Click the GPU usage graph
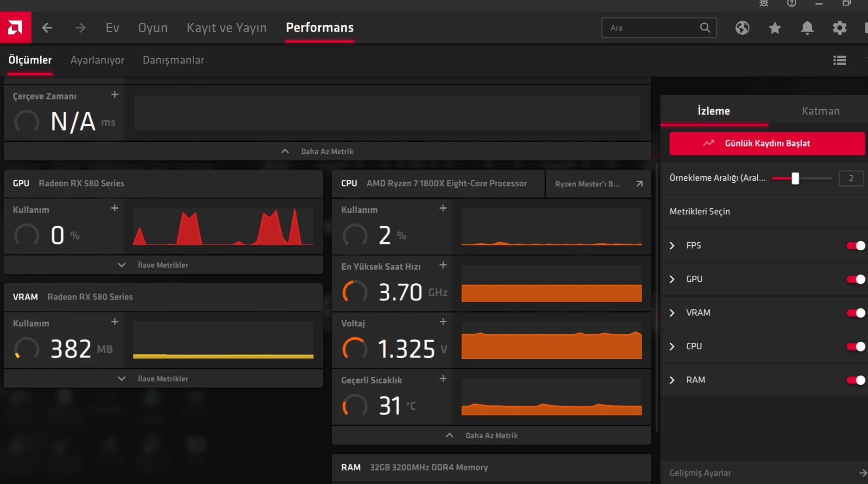 tap(223, 227)
